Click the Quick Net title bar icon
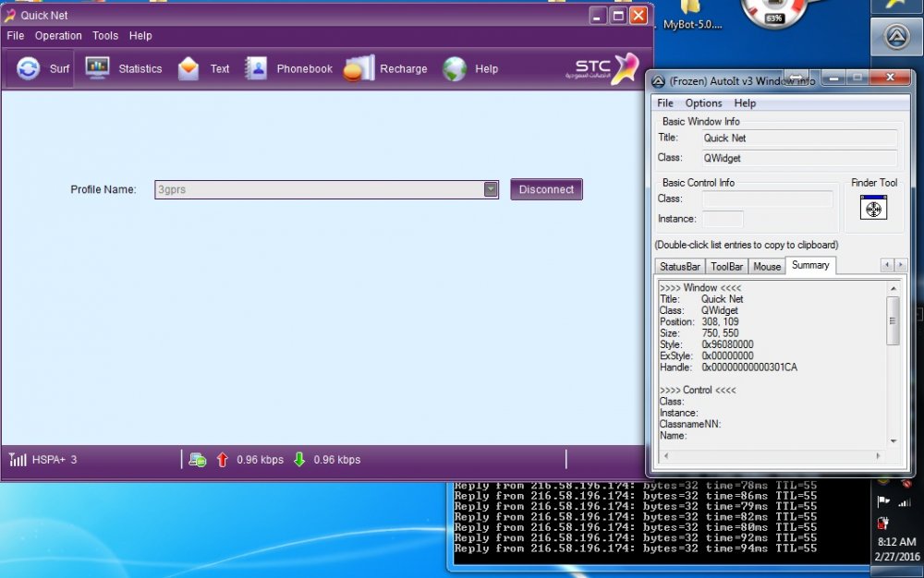The image size is (924, 578). tap(9, 15)
